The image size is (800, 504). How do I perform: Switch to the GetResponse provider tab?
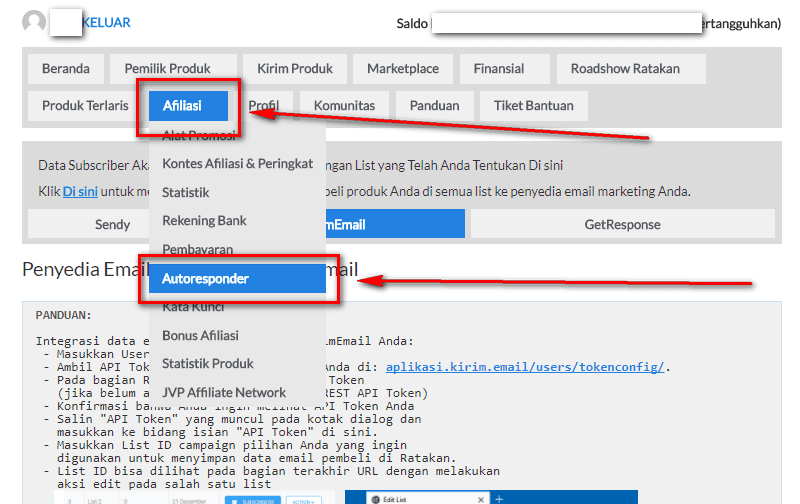point(625,225)
